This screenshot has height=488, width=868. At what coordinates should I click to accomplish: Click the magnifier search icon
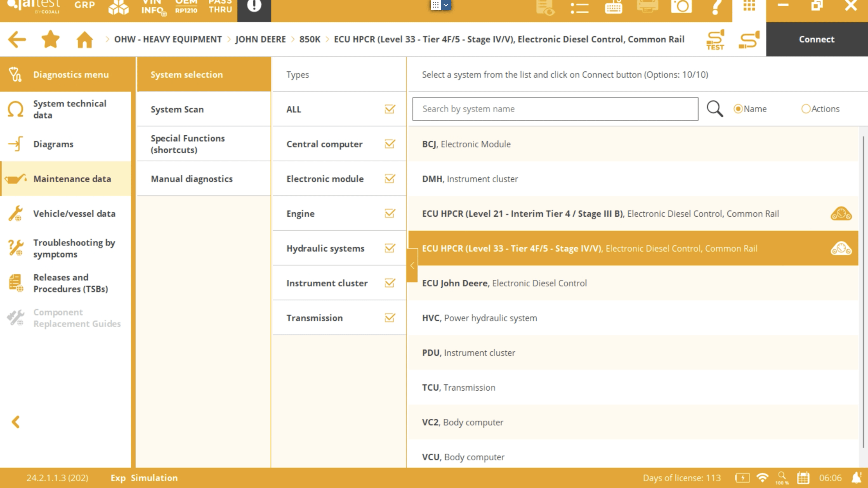pyautogui.click(x=715, y=109)
